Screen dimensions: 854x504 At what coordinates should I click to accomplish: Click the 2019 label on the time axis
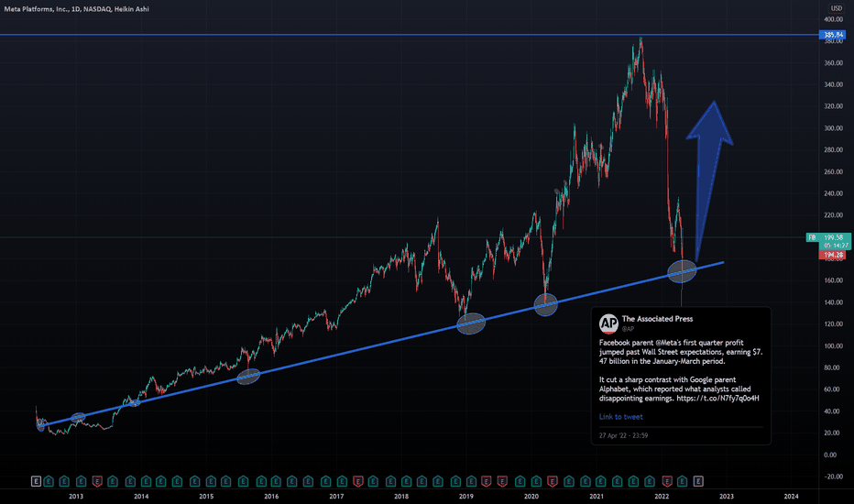point(466,497)
